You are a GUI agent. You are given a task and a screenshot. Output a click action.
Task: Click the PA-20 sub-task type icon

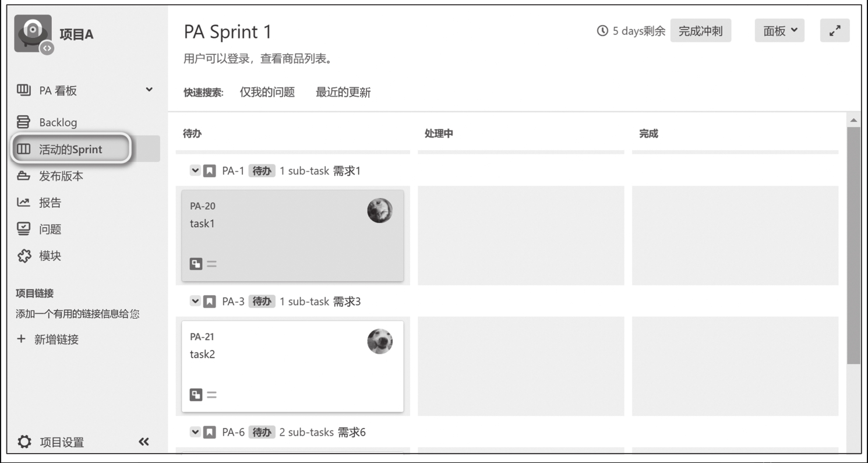[196, 264]
